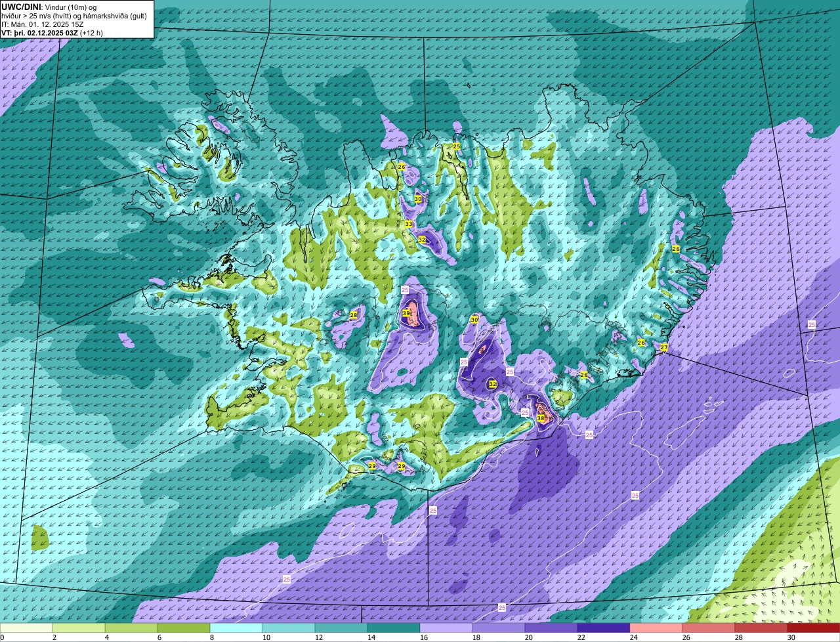840x642 pixels.
Task: Pick the 18–20 m/s purple swatch
Action: (499, 628)
